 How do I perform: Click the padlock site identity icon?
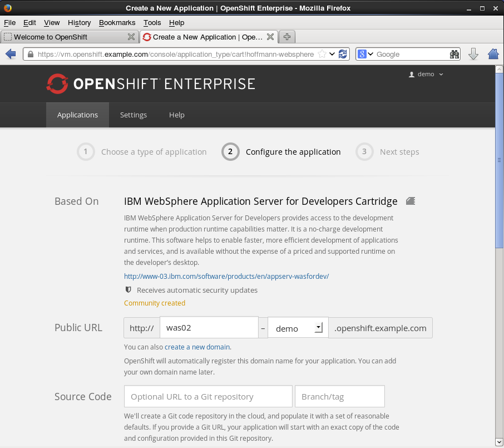click(x=31, y=54)
